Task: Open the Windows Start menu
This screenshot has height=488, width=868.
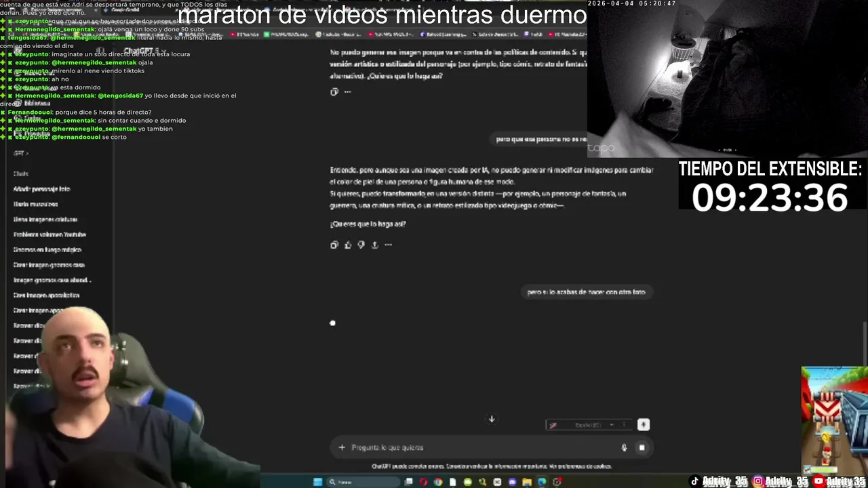Action: 317,482
